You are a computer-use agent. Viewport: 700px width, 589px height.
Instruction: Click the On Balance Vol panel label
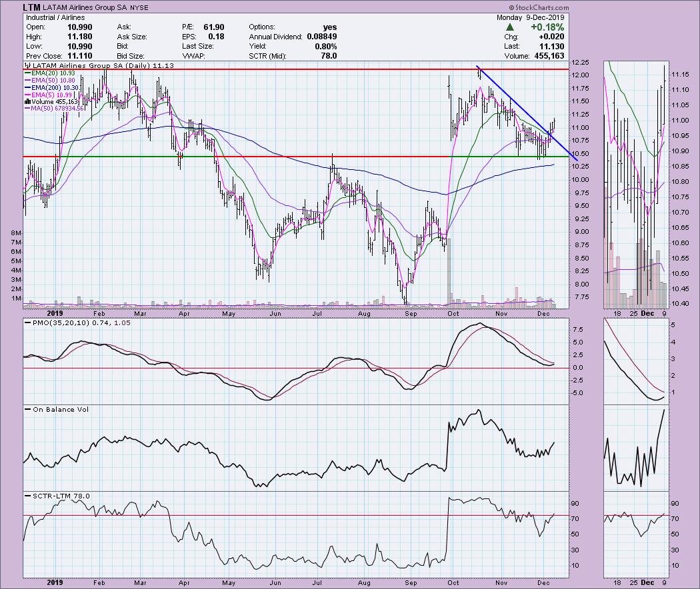(57, 409)
